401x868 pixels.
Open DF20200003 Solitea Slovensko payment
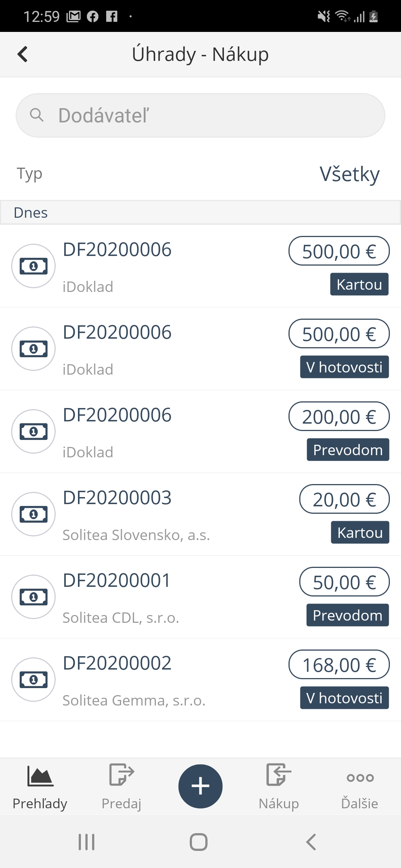pyautogui.click(x=149, y=514)
